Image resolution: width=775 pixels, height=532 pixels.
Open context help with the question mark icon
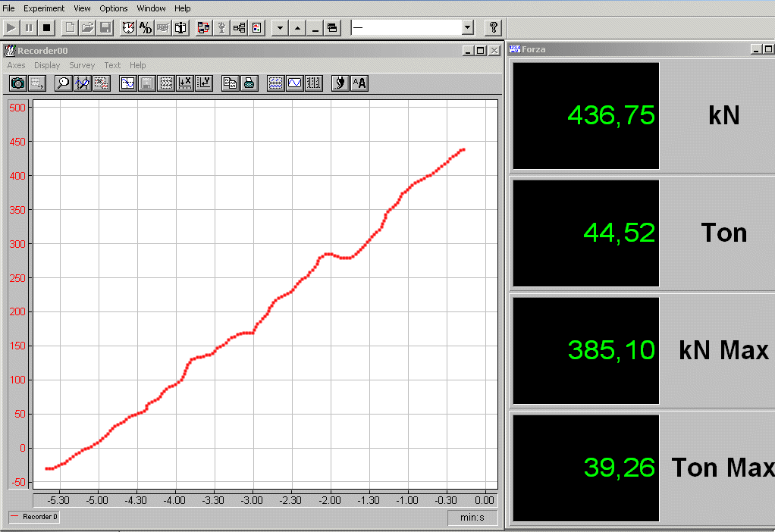point(493,28)
